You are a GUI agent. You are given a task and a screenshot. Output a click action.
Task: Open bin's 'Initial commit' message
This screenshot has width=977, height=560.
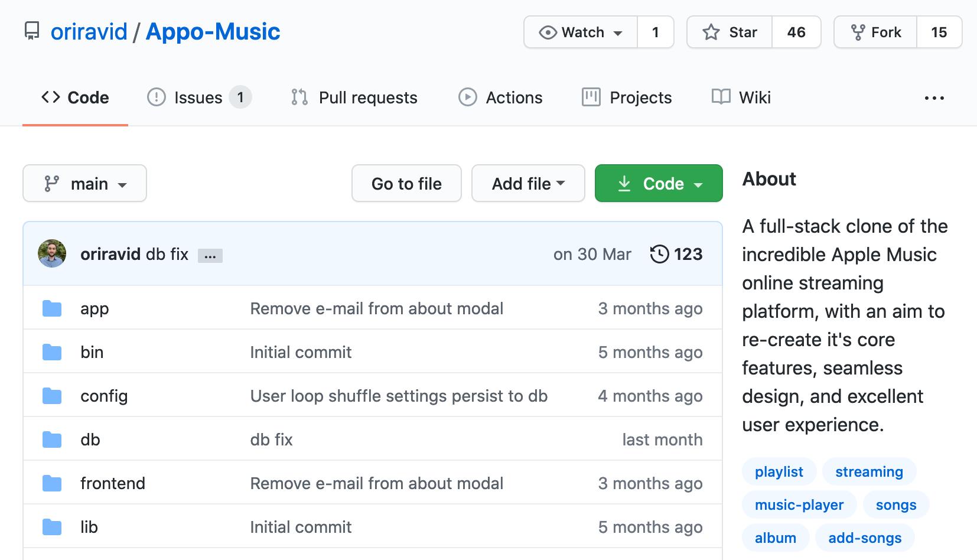click(x=301, y=352)
